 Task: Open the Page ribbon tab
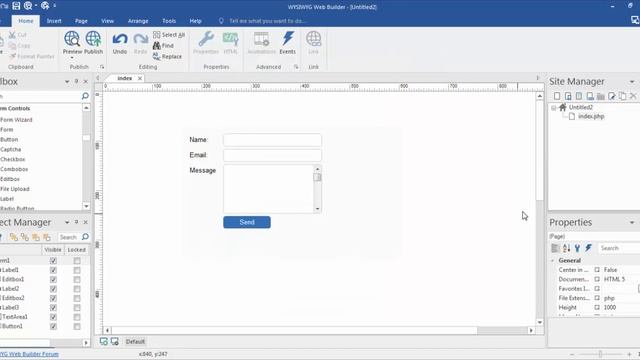[x=81, y=21]
